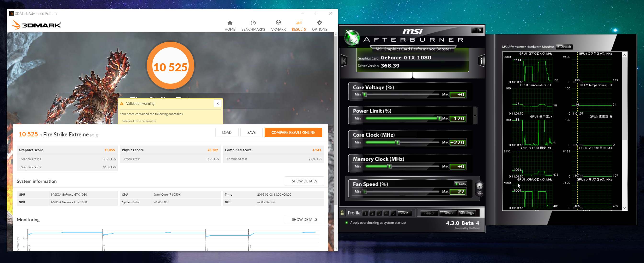Click 3DMark scrollbar down arrow
644x263 pixels.
(x=336, y=249)
